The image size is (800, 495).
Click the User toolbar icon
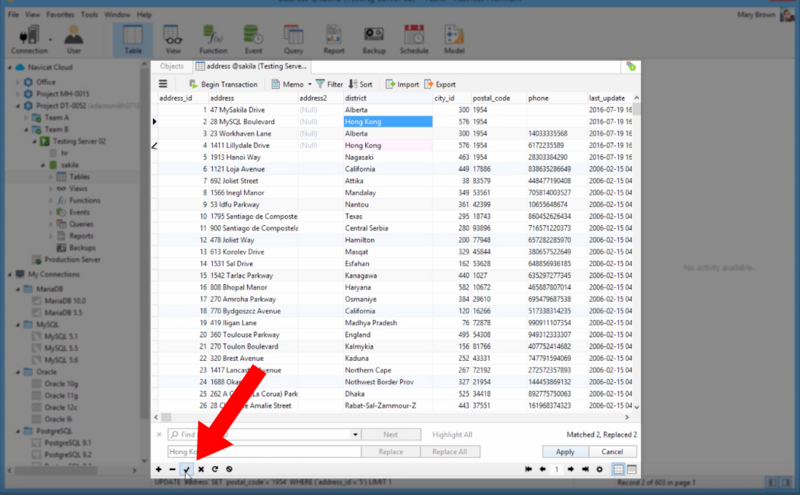point(73,40)
